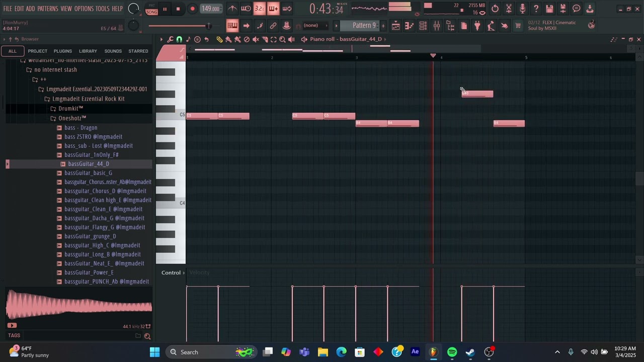This screenshot has height=362, width=644.
Task: Select the paint brush tool in piano roll
Action: (228, 39)
